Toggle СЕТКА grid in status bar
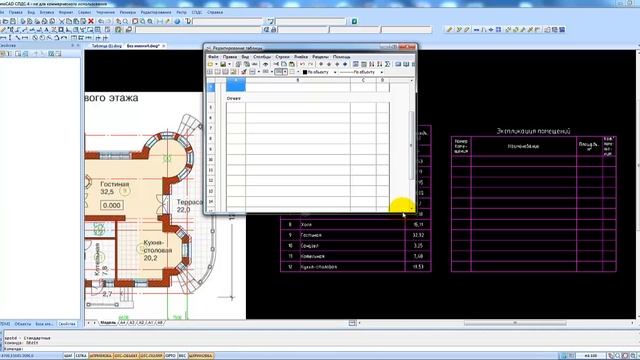Screen dimensions: 640x360 click(81, 356)
